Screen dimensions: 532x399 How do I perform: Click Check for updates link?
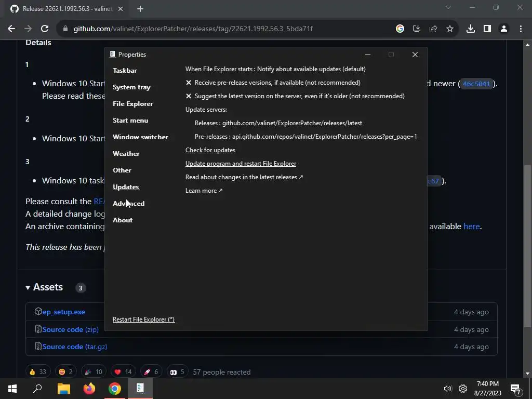coord(210,150)
